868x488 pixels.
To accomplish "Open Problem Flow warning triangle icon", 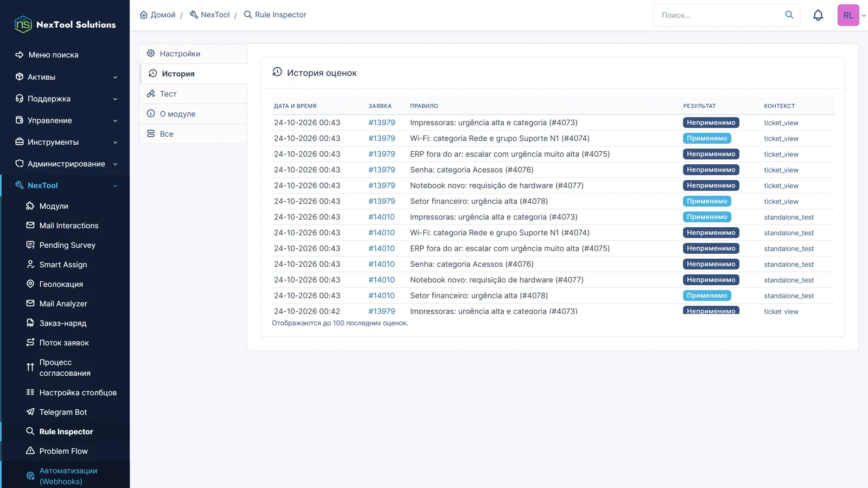I will point(30,451).
